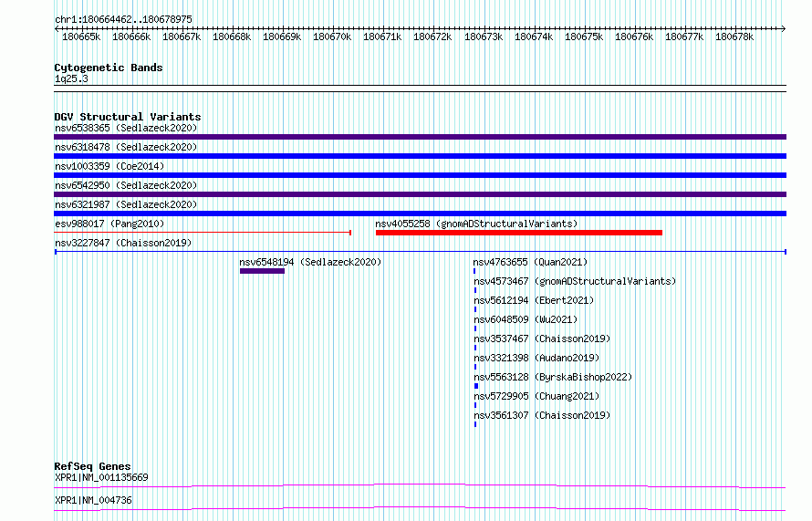Click the nsv5563128 (ByrskaBishop2022) label
Screen dimensions: 812x521
(553, 377)
